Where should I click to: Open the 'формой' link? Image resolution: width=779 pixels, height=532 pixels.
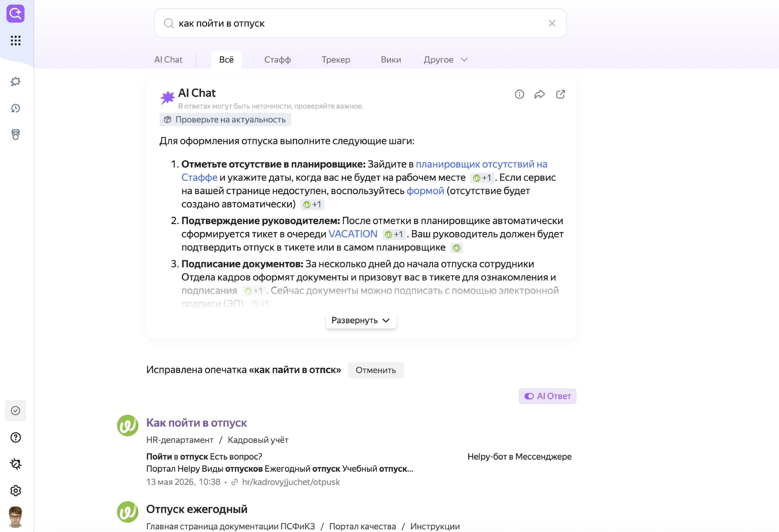click(x=425, y=191)
